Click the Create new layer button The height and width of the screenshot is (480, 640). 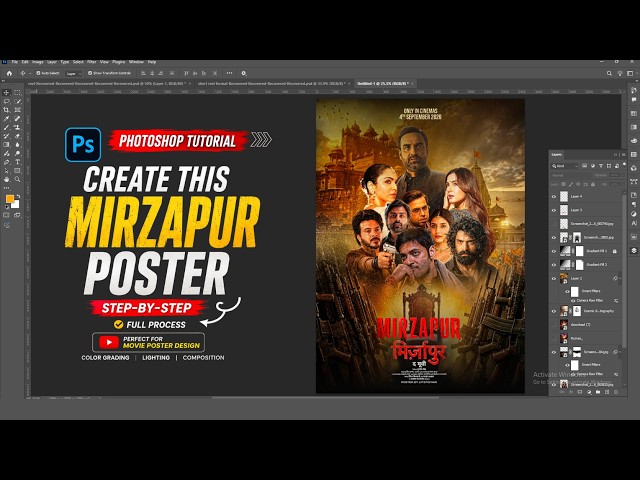pos(607,392)
